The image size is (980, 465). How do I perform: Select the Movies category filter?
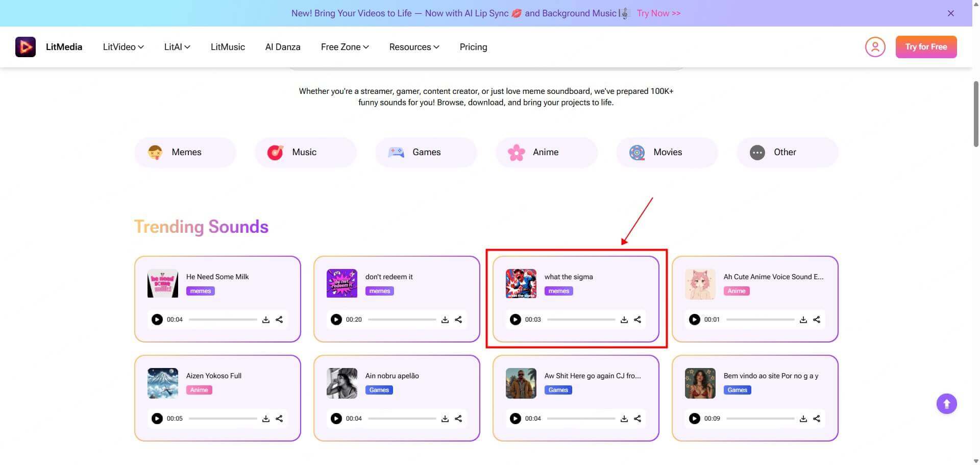[x=667, y=152]
